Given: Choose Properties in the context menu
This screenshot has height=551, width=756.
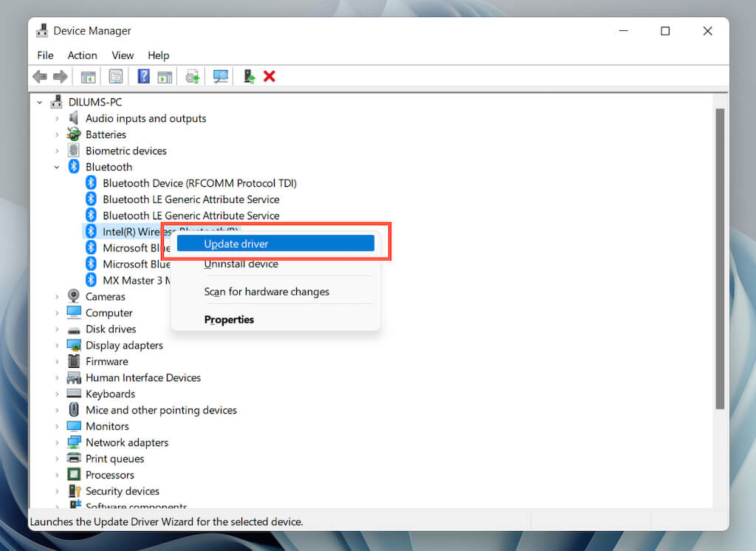Looking at the screenshot, I should [275, 319].
